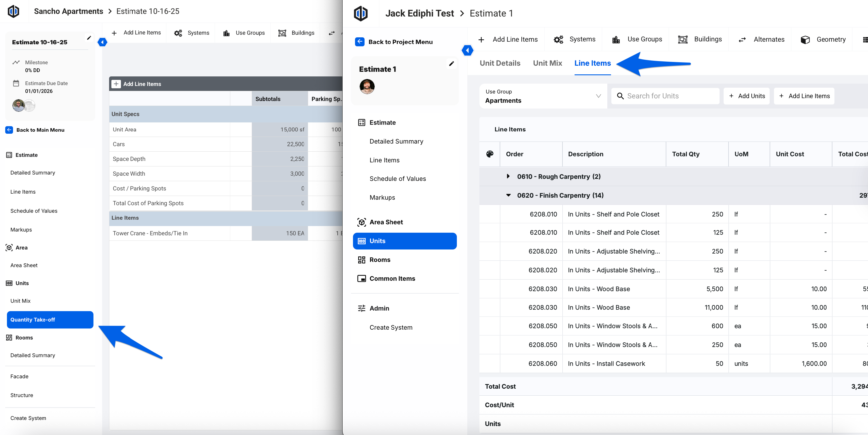This screenshot has height=435, width=868.
Task: Click the pencil edit icon beside Estimate 1
Action: pos(451,64)
